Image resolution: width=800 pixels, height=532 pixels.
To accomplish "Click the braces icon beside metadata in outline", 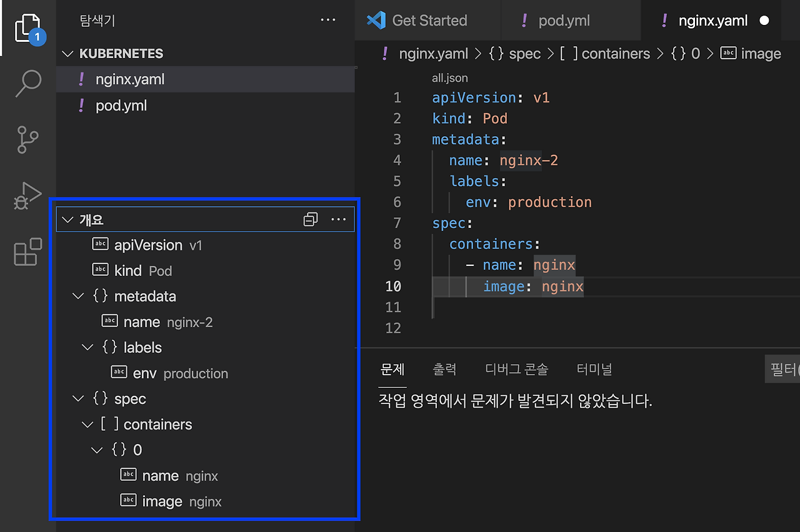I will coord(100,296).
